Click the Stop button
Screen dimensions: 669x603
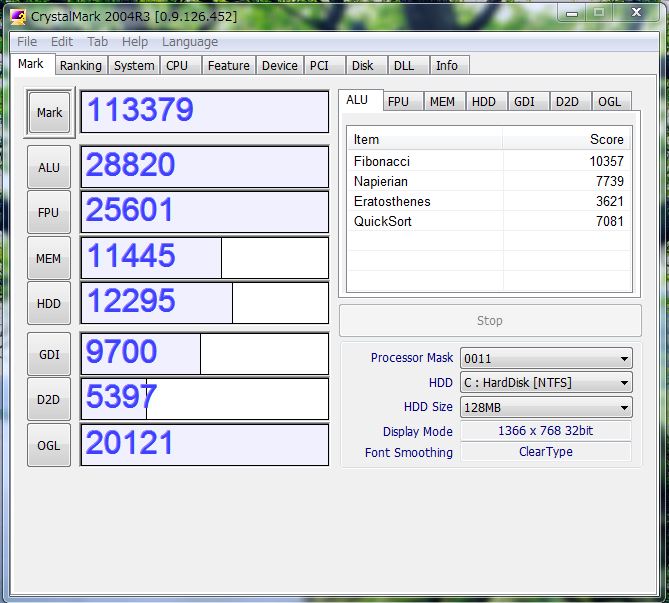click(490, 321)
